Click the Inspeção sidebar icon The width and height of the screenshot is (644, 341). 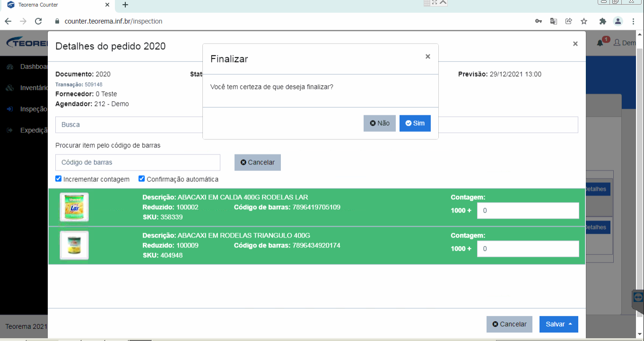coord(9,109)
